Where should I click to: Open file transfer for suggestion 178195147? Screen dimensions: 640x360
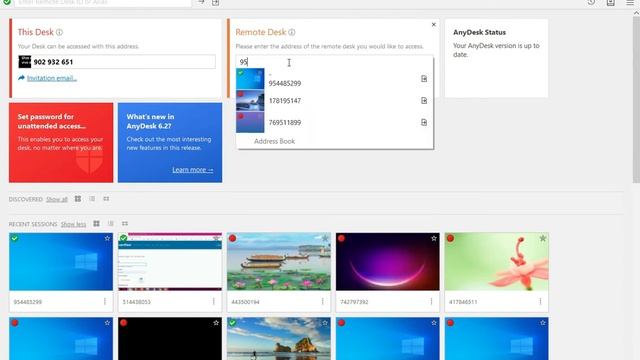424,100
